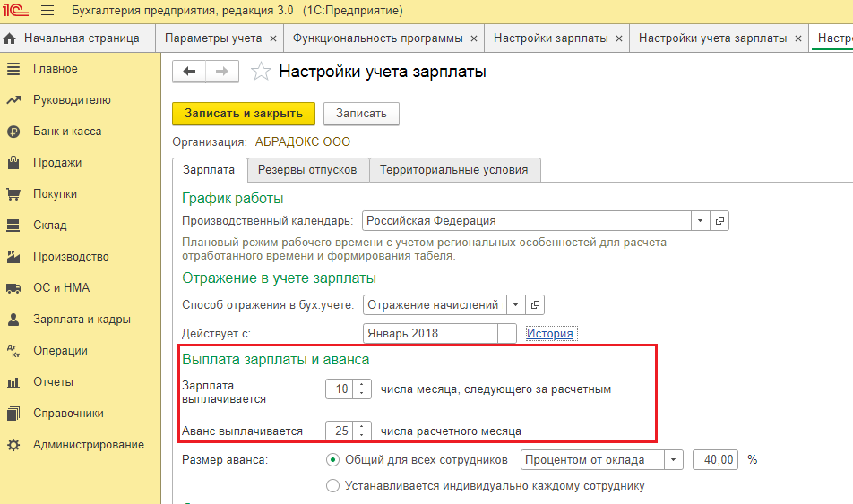Click the Отражение начислений field
The height and width of the screenshot is (504, 853).
point(435,305)
